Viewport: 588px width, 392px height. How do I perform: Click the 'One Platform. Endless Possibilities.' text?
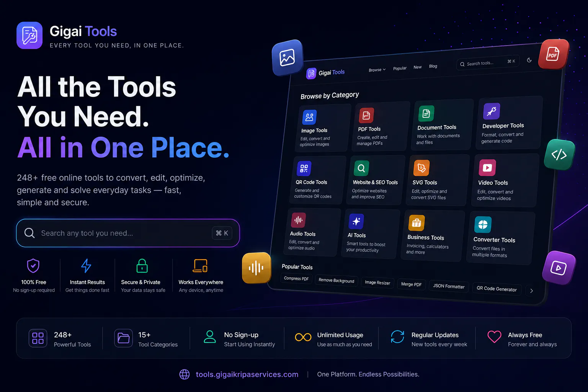click(x=368, y=374)
